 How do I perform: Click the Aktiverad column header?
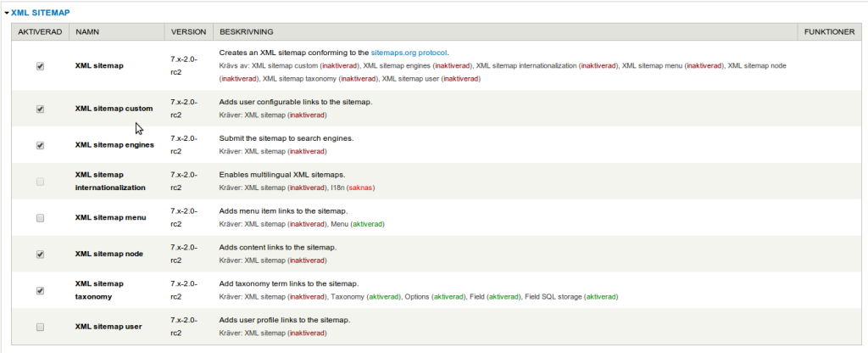tap(40, 31)
